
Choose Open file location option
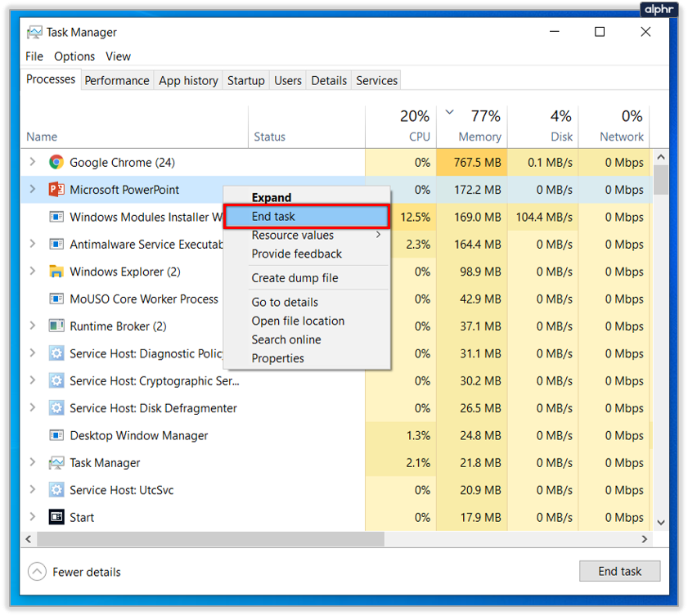[307, 321]
